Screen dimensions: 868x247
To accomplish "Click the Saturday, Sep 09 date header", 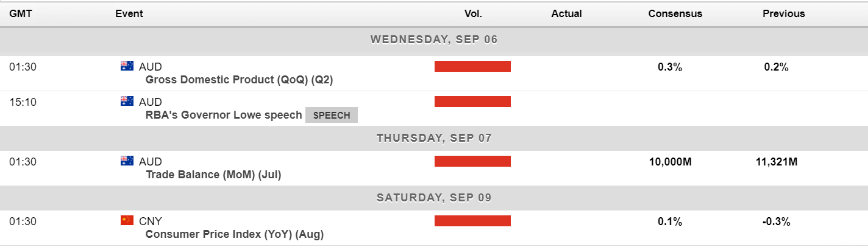I will [434, 198].
